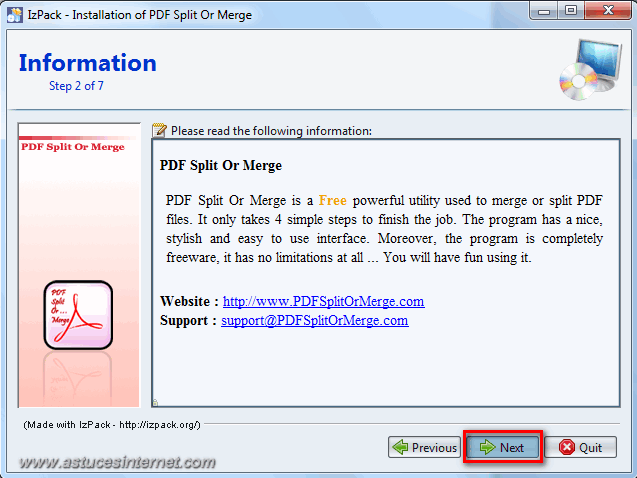The width and height of the screenshot is (637, 478).
Task: Click the 'Website :' label
Action: pyautogui.click(x=189, y=301)
